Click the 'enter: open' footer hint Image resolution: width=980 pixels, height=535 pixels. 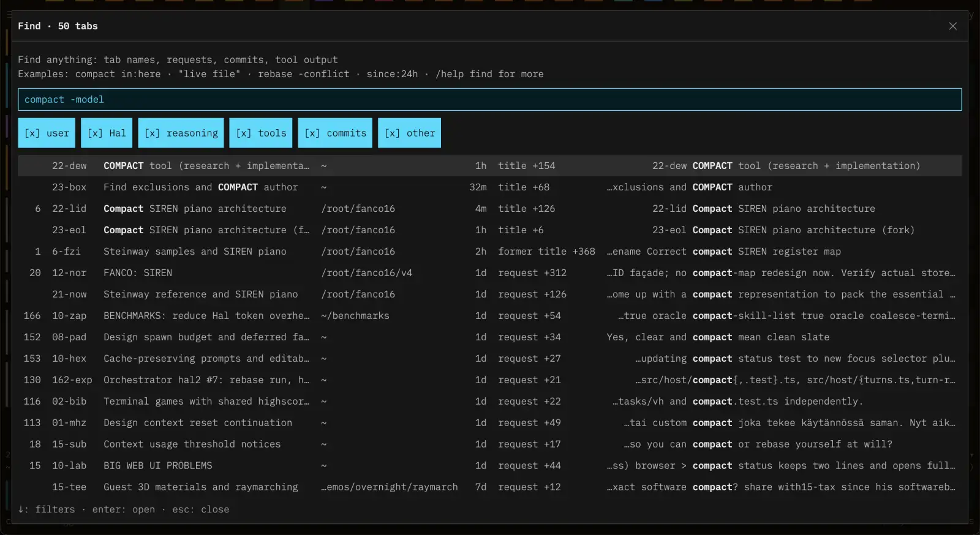(x=124, y=509)
